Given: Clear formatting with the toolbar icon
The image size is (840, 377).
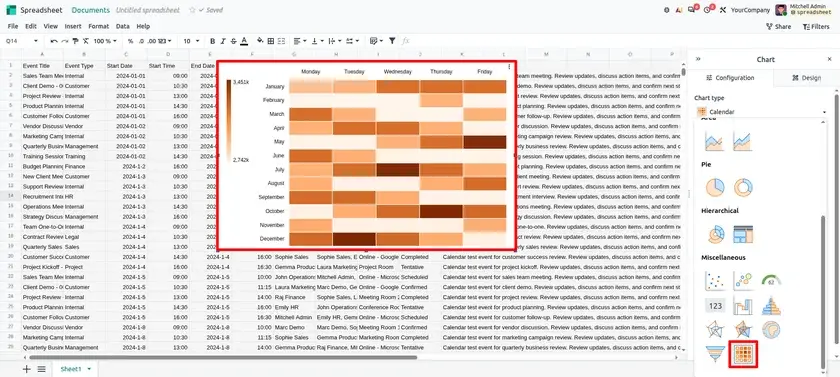Looking at the screenshot, I should (x=86, y=41).
